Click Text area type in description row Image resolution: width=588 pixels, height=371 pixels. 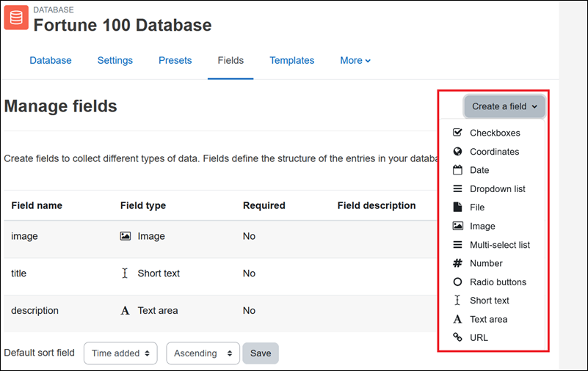[x=158, y=310]
